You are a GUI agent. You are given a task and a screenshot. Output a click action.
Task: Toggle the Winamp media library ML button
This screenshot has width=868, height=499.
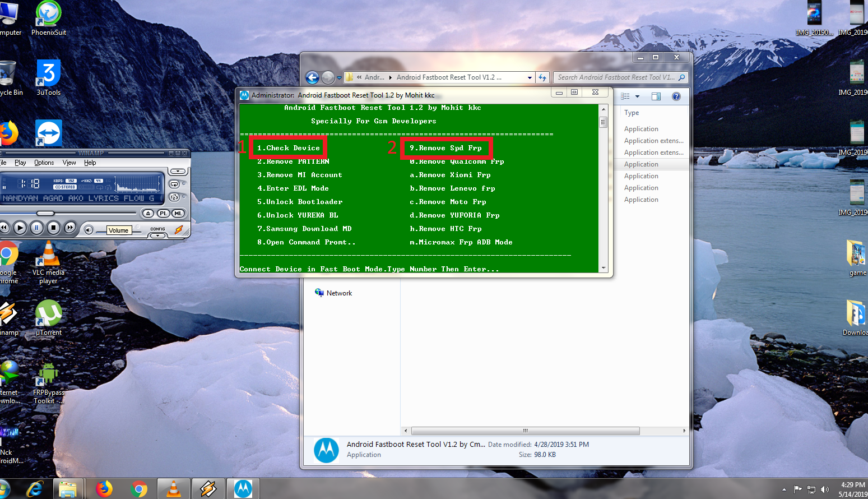click(x=178, y=213)
